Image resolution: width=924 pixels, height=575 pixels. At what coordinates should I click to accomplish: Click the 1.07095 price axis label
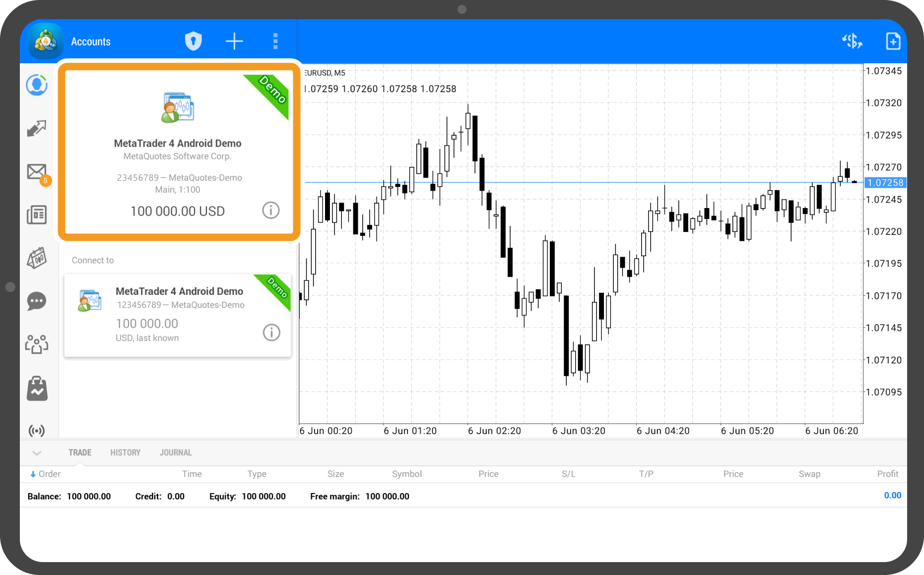[x=884, y=392]
